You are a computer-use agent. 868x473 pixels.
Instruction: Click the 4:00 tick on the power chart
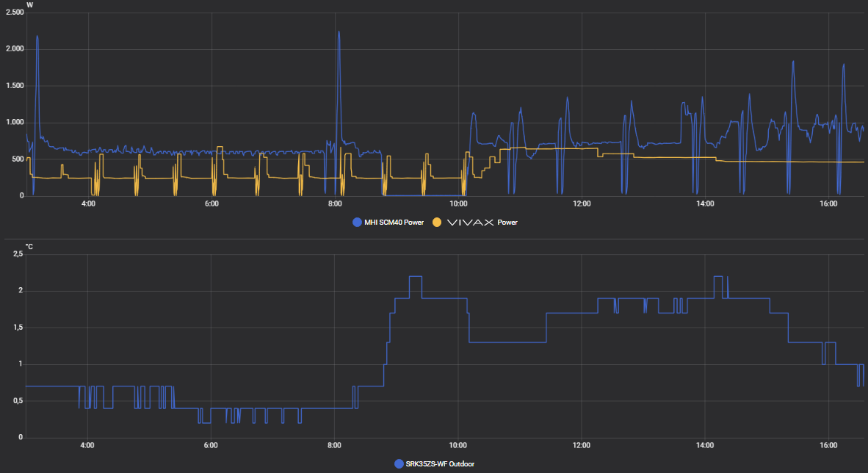88,203
